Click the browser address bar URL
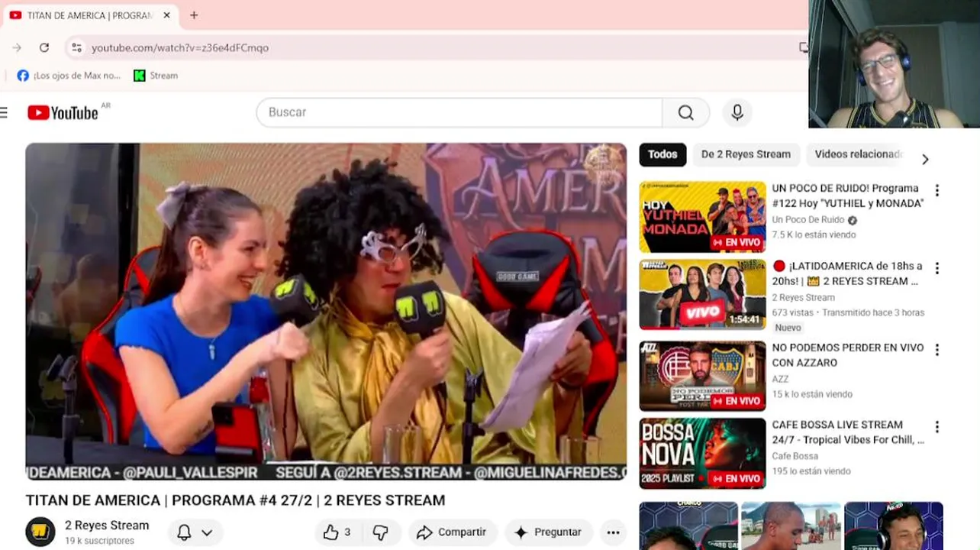Image resolution: width=980 pixels, height=550 pixels. tap(180, 47)
